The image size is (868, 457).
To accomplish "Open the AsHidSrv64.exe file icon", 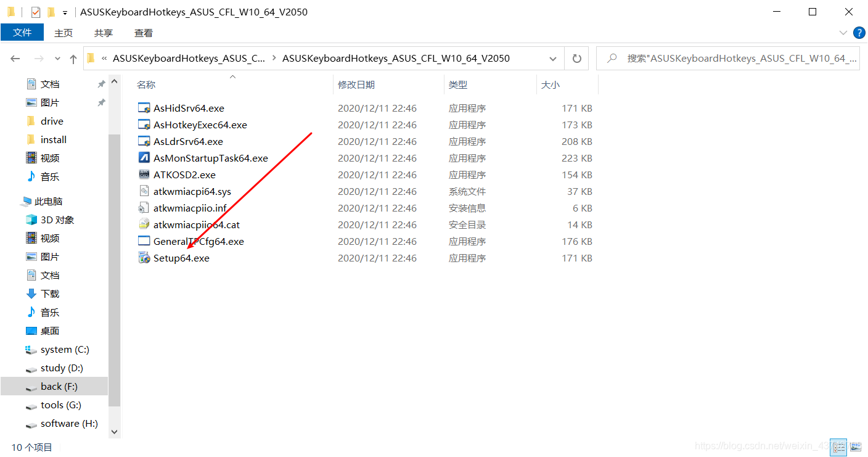I will pos(144,108).
